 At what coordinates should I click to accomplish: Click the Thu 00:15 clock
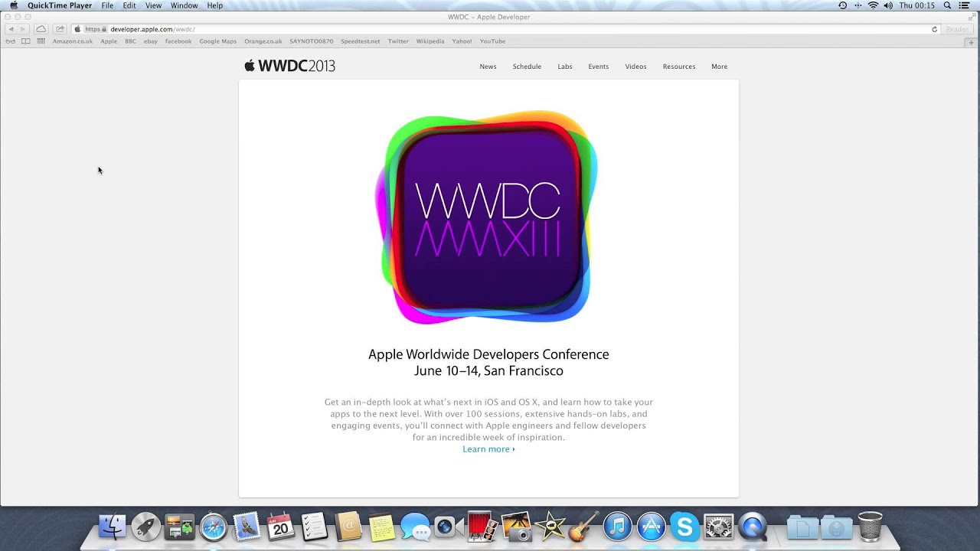click(x=917, y=5)
